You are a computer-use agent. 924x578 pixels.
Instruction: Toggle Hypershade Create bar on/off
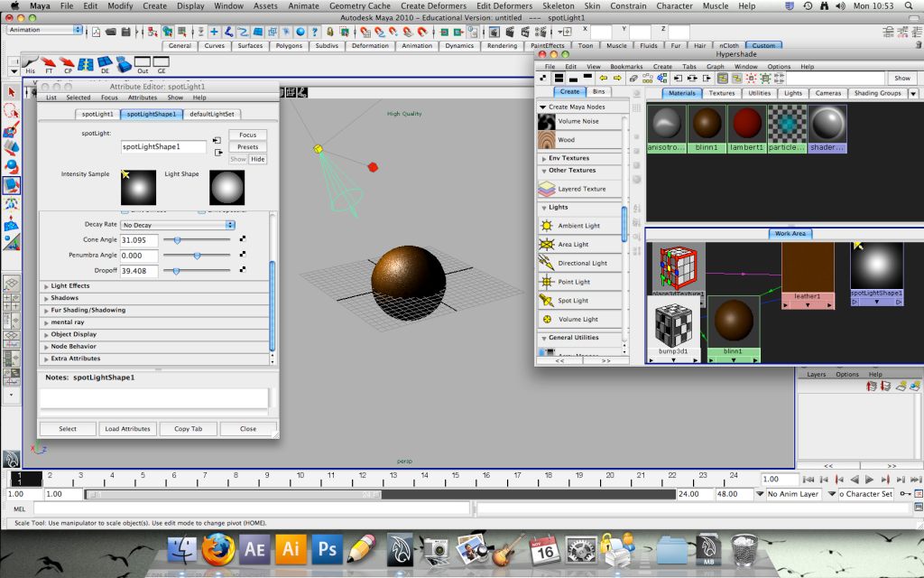(542, 78)
